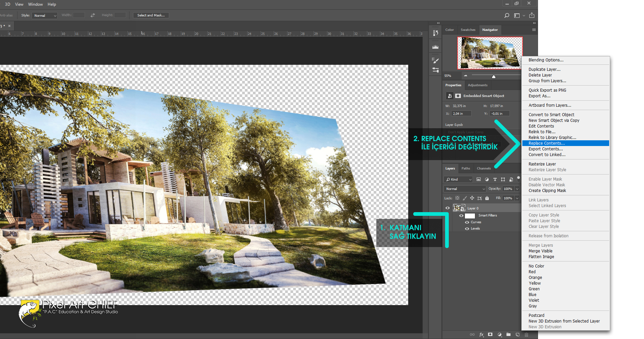
Task: Open the Brush Settings panel icon
Action: (x=435, y=61)
